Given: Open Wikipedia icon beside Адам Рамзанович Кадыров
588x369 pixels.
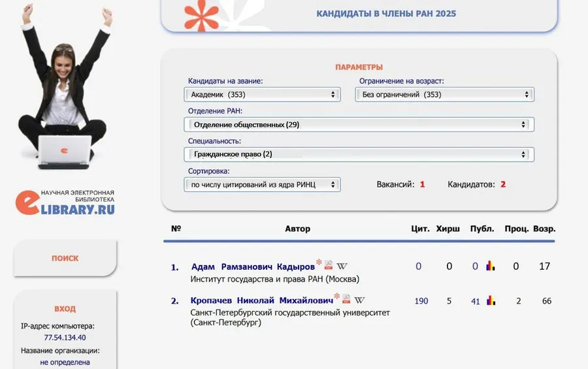Looking at the screenshot, I should [x=342, y=266].
